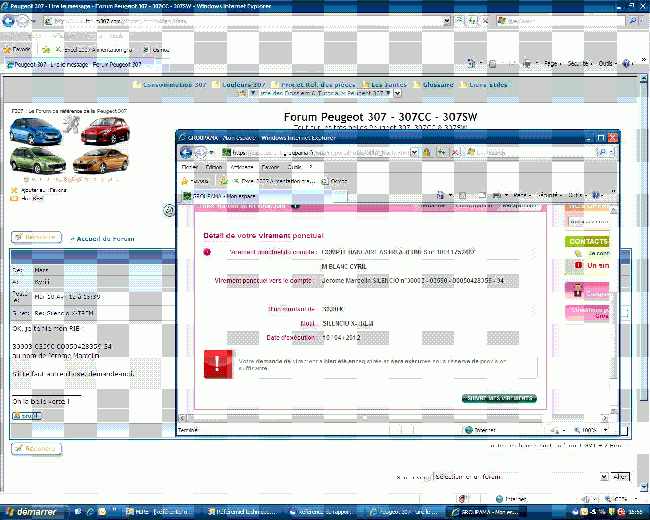The image size is (650, 520).
Task: Open the Groupama zoom level dropdown
Action: click(606, 430)
